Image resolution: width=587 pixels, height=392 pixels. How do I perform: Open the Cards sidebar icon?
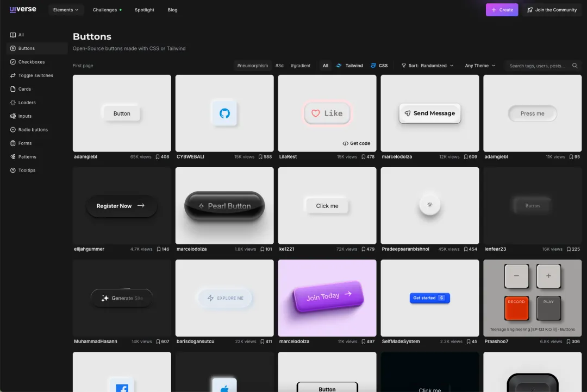coord(13,89)
